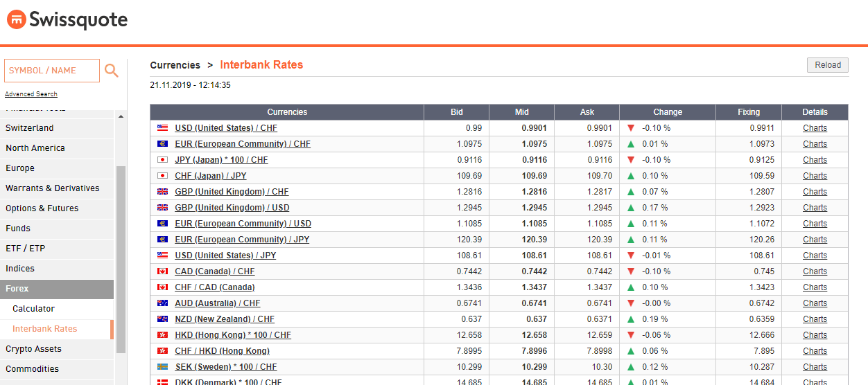Open Interbank Rates in sidebar
Image resolution: width=868 pixels, height=385 pixels.
click(x=45, y=329)
